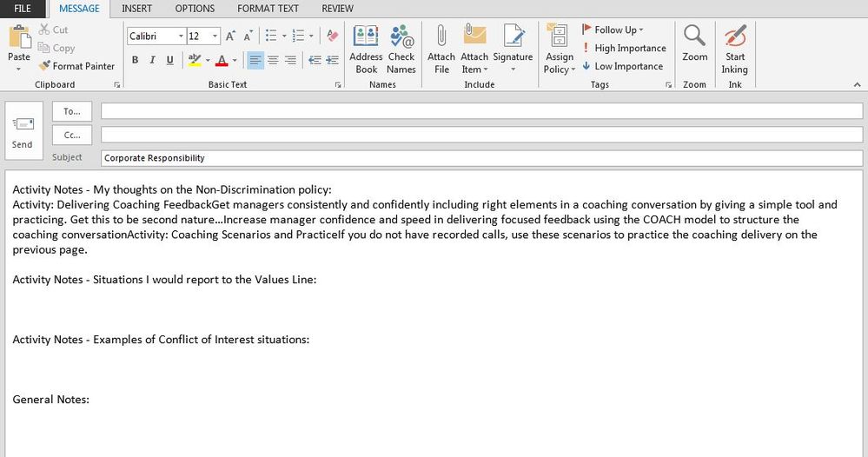Click the To... recipients button
The width and height of the screenshot is (868, 457).
[x=72, y=111]
